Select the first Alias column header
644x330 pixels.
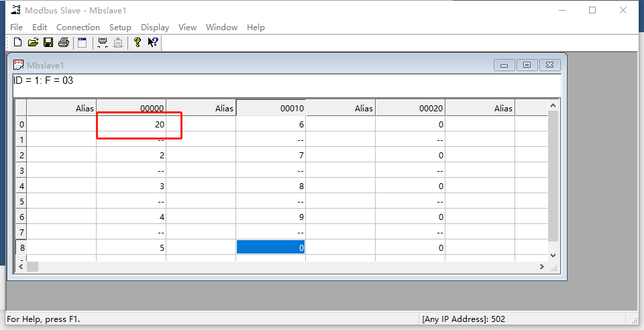[x=61, y=108]
